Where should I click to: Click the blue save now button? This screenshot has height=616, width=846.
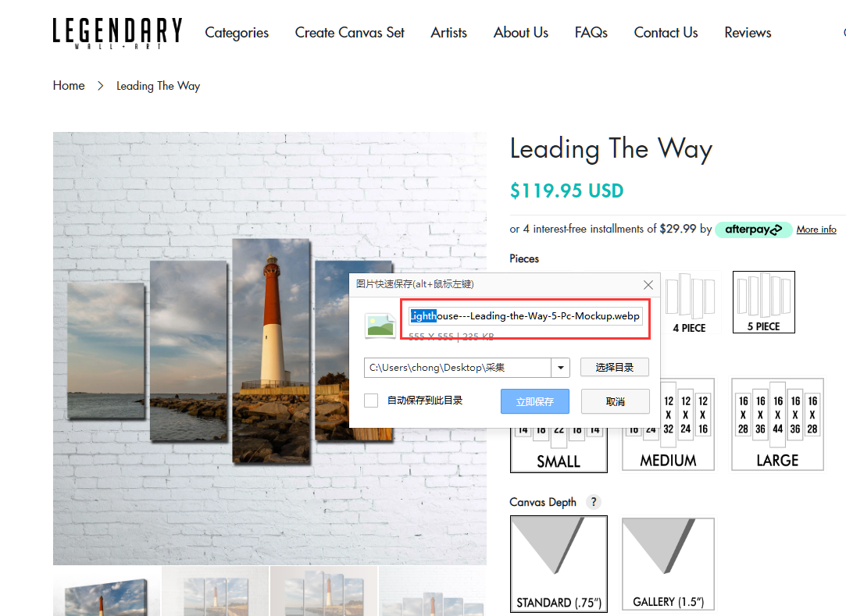click(534, 401)
